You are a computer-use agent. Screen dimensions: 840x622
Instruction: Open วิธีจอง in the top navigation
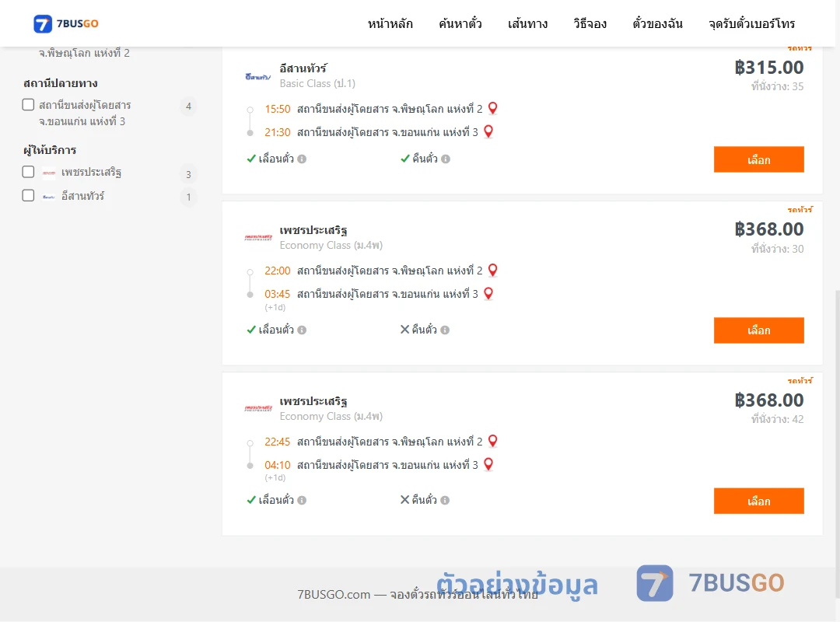pyautogui.click(x=590, y=23)
